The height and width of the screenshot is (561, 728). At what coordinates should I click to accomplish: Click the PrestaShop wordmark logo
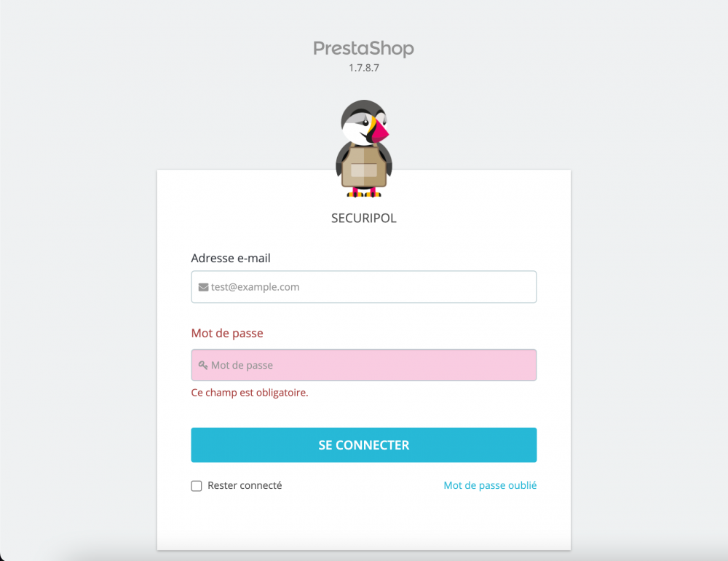coord(363,48)
